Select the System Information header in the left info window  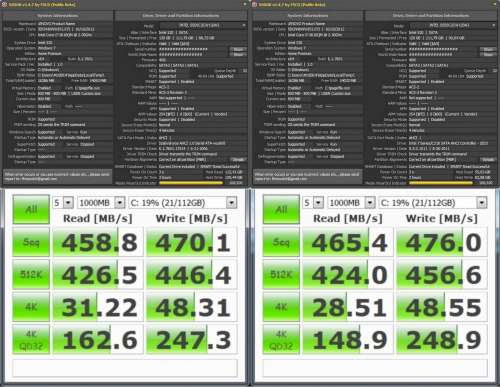[x=58, y=16]
